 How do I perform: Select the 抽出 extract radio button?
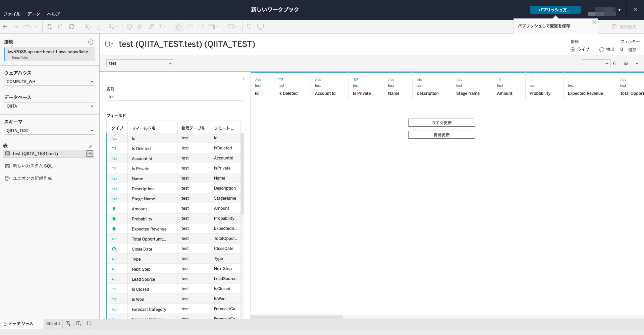tap(602, 50)
